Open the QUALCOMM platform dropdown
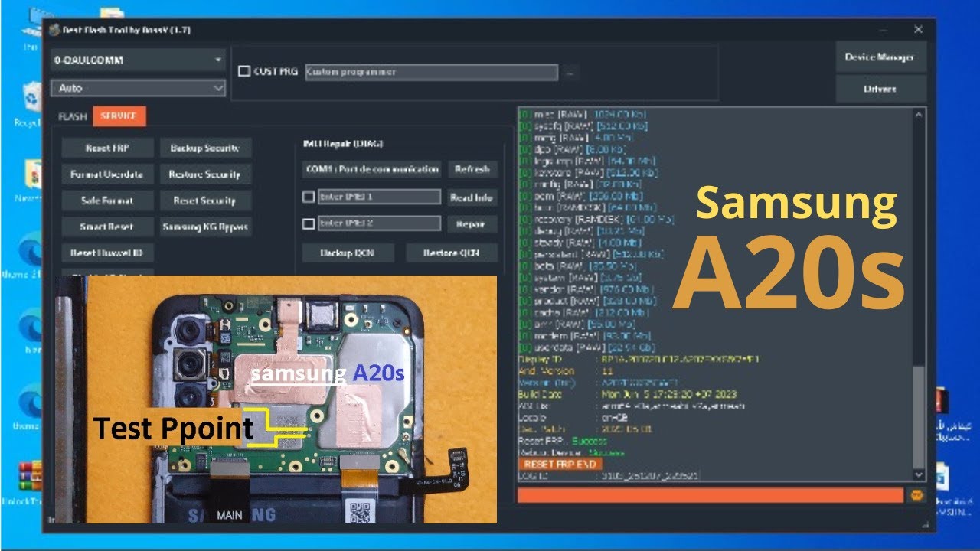The image size is (980, 551). coord(138,60)
